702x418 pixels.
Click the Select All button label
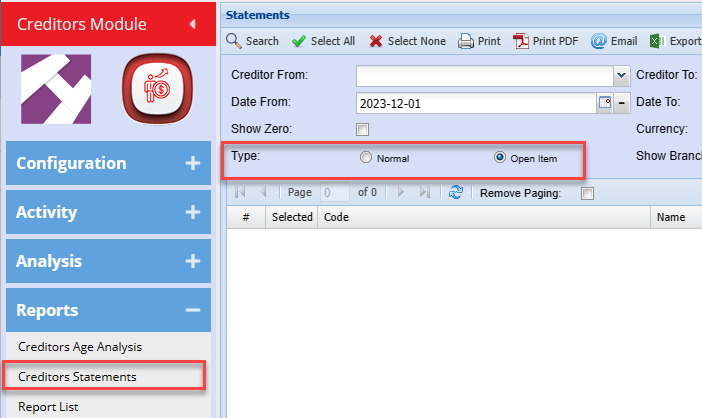[333, 41]
